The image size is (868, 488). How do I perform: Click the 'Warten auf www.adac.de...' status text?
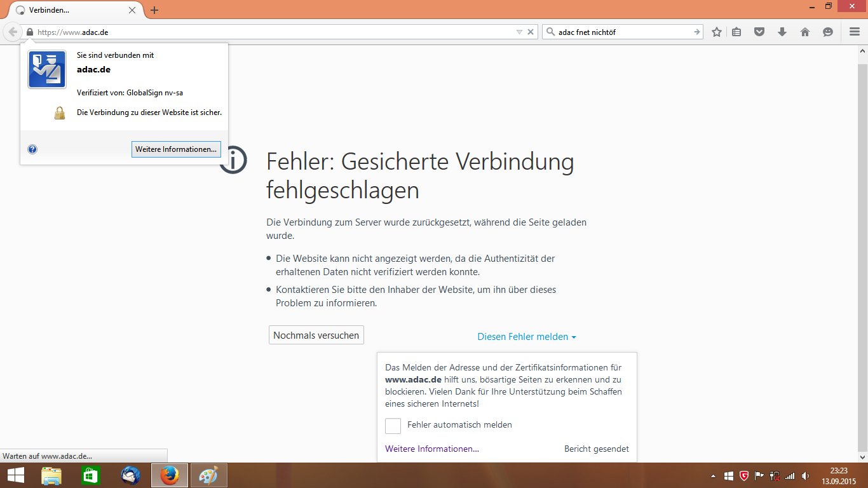tap(48, 456)
